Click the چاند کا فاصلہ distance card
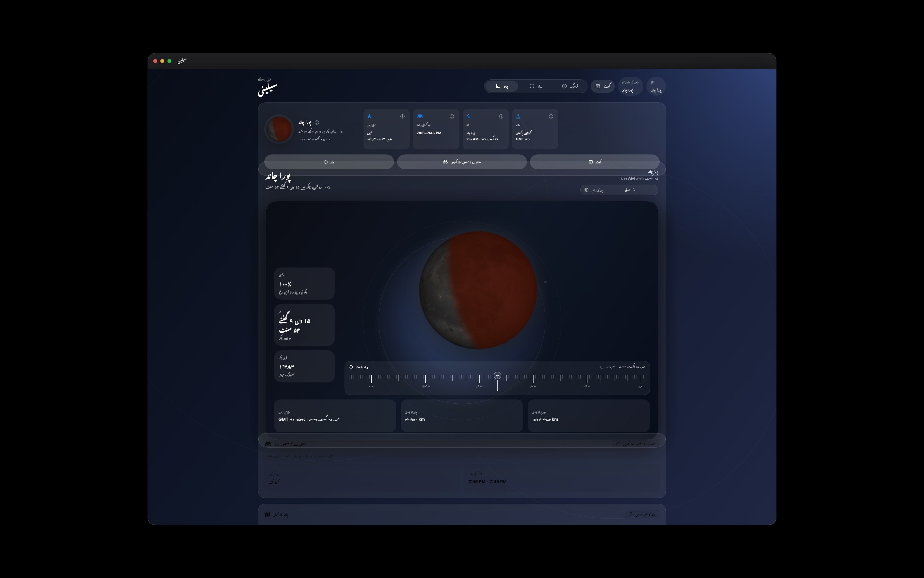Viewport: 924px width, 578px height. 462,416
